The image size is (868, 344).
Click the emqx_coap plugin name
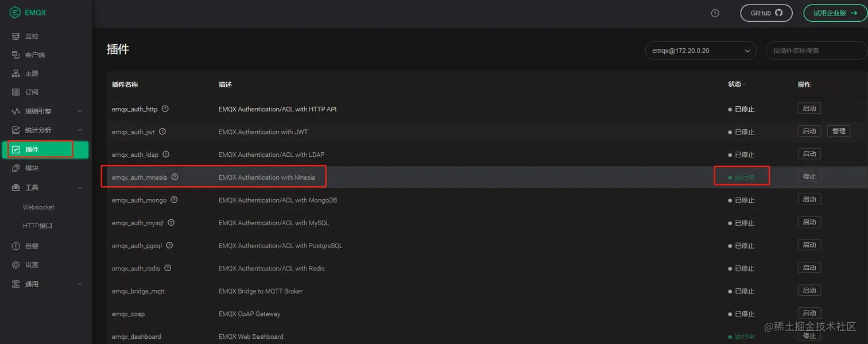(128, 314)
